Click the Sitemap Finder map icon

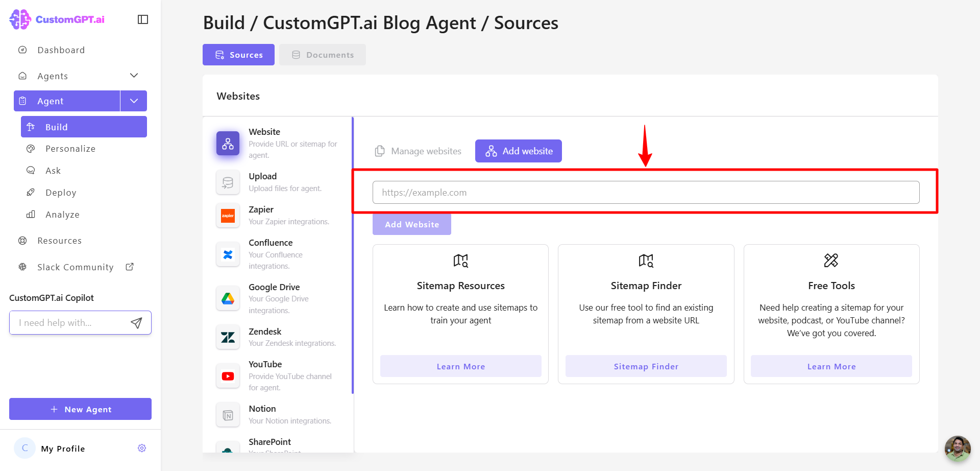[x=646, y=261]
